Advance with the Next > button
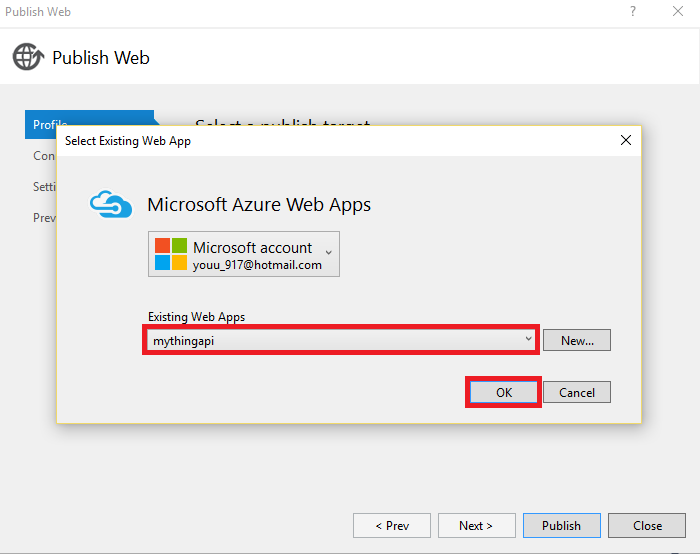Screen dimensions: 700x554 476,526
